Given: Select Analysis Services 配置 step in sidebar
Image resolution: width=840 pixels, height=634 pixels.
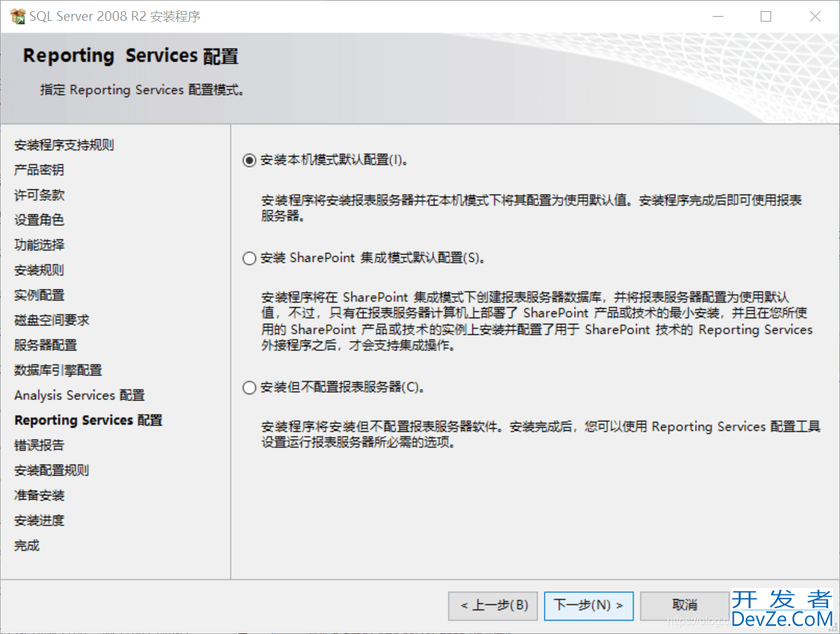Looking at the screenshot, I should point(79,396).
